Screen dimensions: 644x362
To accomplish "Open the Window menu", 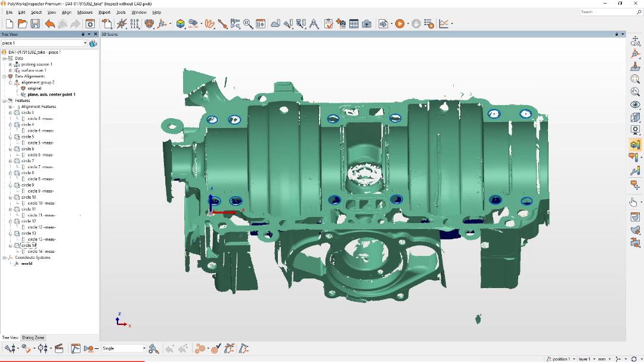I will 139,13.
